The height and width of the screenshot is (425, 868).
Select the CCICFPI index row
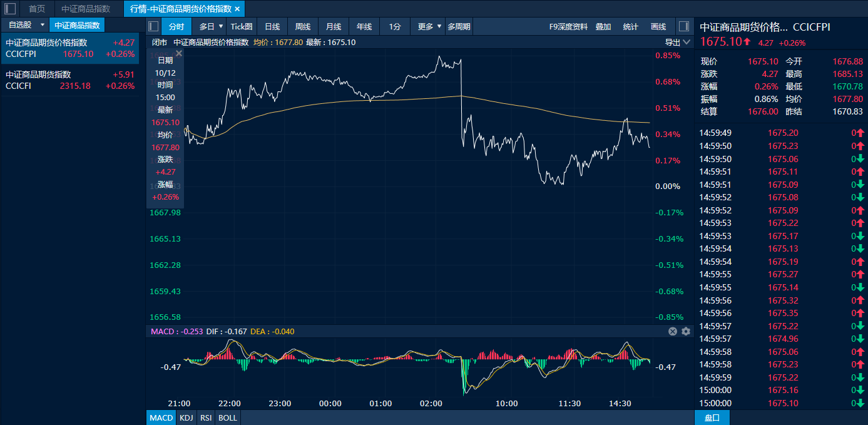click(x=69, y=48)
